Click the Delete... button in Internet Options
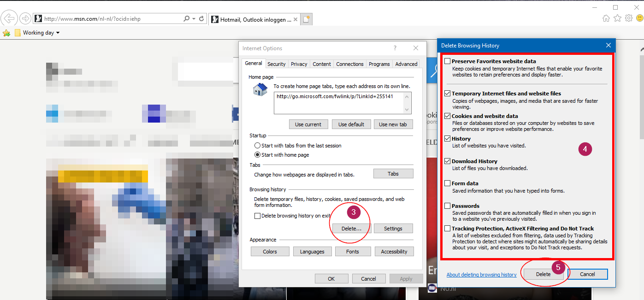This screenshot has width=644, height=300. click(x=351, y=229)
